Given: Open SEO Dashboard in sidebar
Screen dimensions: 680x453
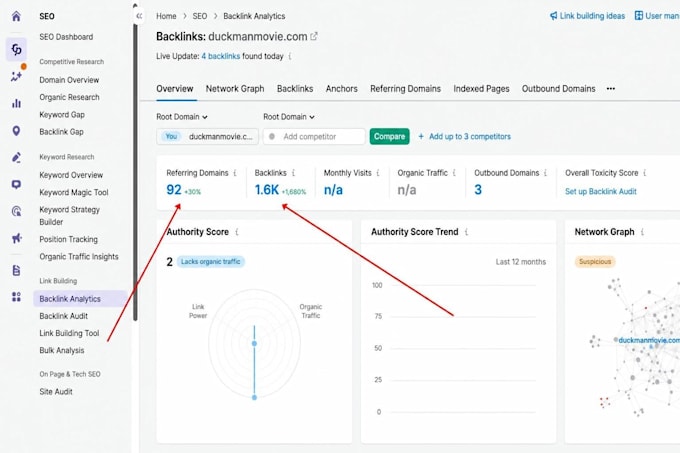Looking at the screenshot, I should [x=66, y=37].
